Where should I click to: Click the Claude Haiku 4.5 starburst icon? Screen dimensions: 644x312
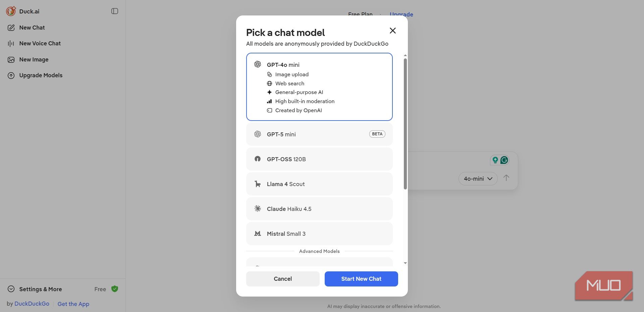tap(258, 209)
